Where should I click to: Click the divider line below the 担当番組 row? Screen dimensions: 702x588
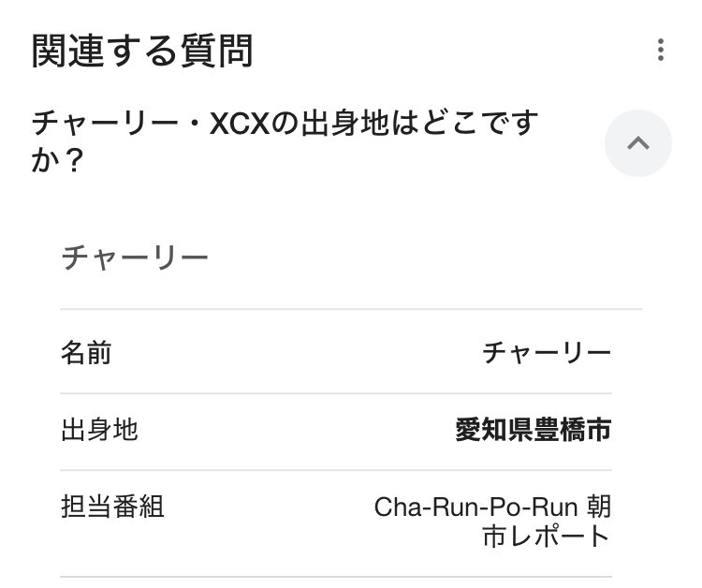(x=336, y=577)
